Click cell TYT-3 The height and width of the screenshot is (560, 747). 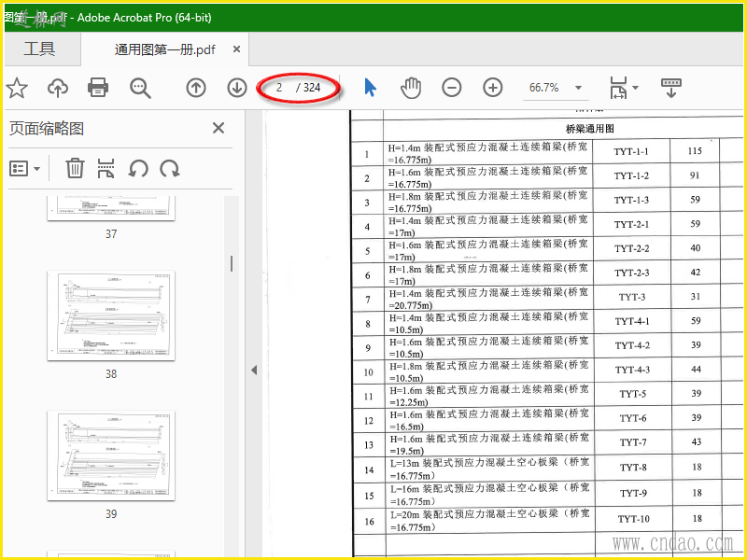click(x=632, y=297)
